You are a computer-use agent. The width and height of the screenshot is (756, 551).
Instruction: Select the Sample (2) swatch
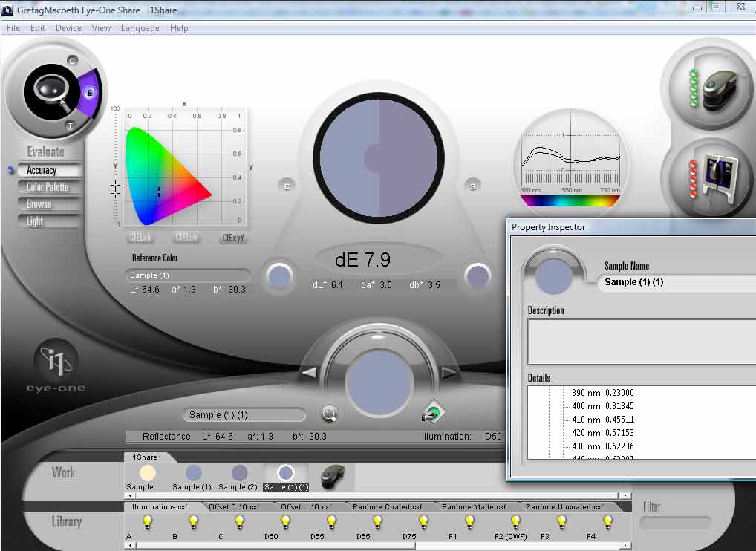point(239,472)
